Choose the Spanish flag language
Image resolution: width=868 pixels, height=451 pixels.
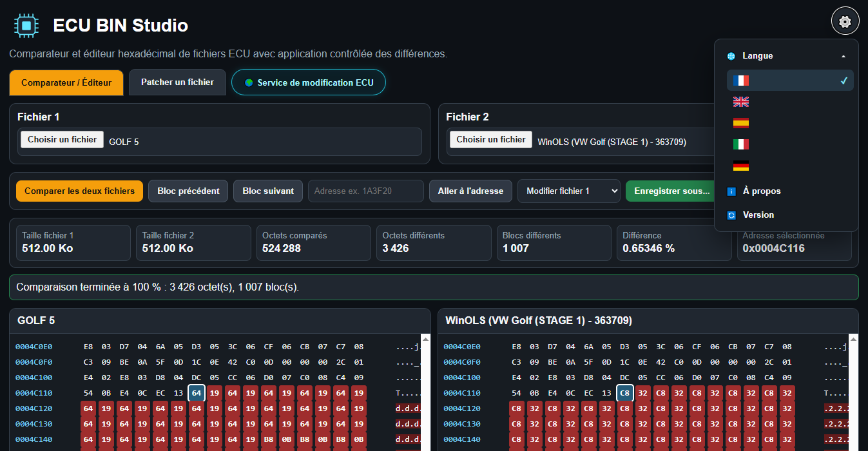(x=790, y=123)
